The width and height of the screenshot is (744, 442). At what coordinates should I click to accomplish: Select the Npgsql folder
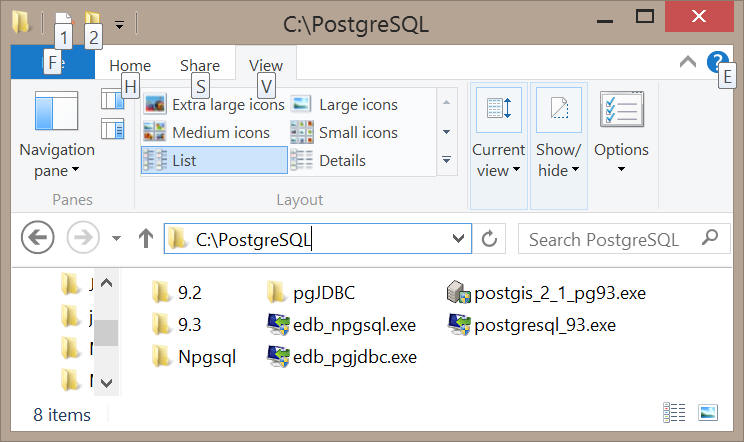point(194,357)
